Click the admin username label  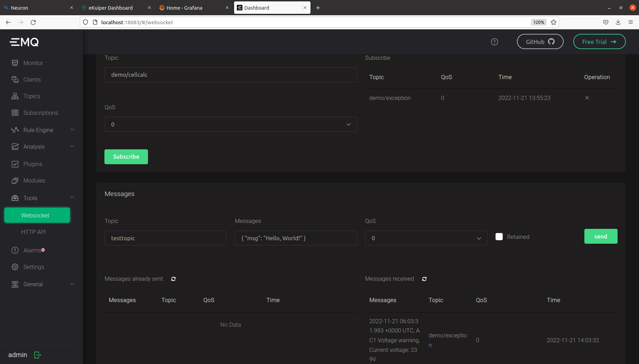coord(18,355)
